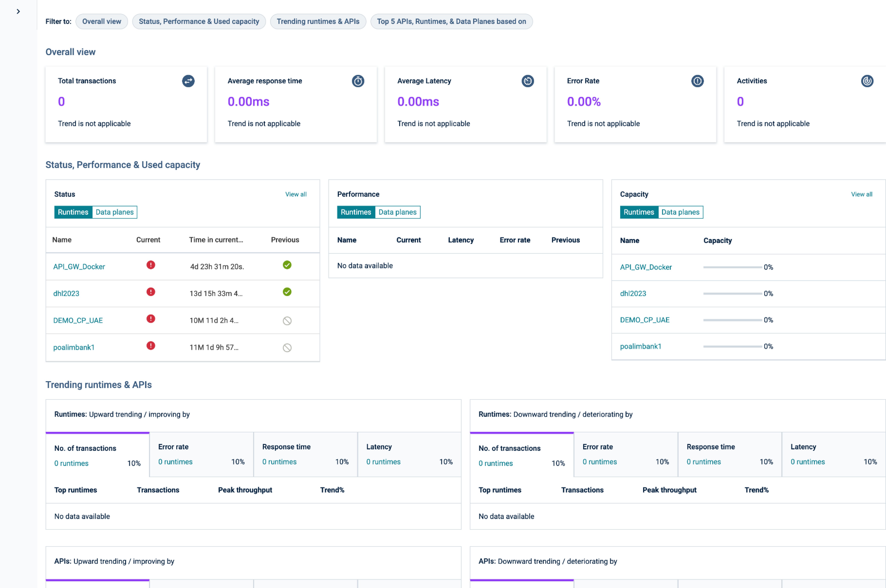The height and width of the screenshot is (588, 886).
Task: Select Latency tab in downward Runtimes
Action: (834, 455)
